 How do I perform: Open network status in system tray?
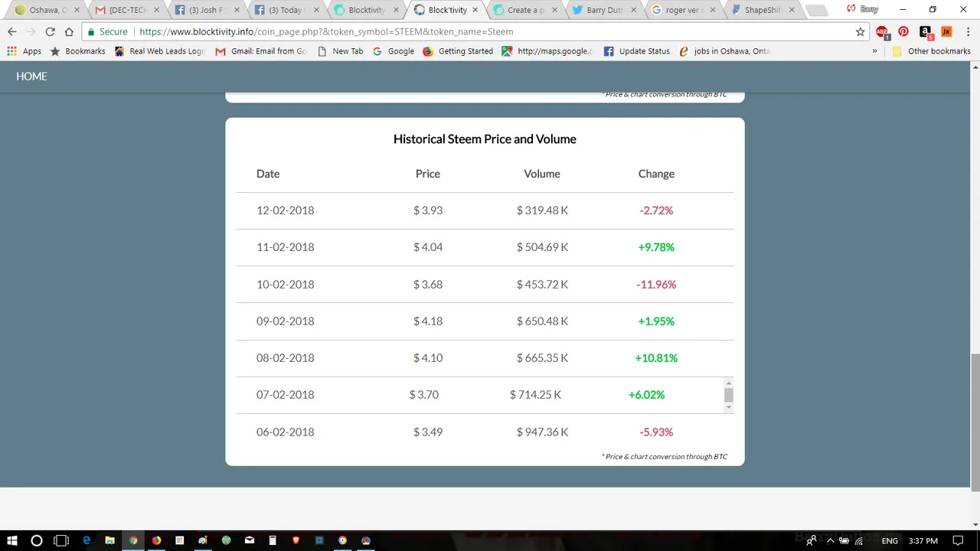point(859,540)
